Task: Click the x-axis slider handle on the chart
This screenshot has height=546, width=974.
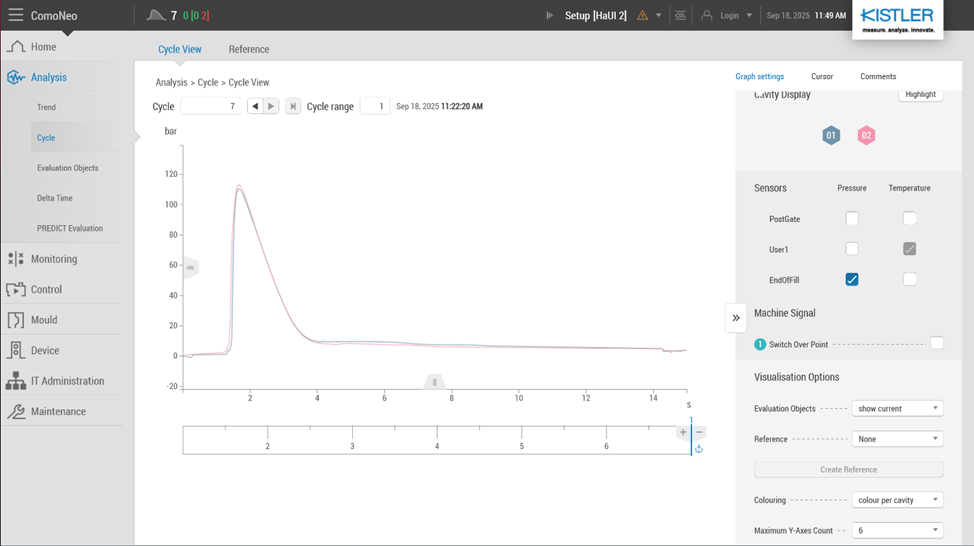Action: click(x=434, y=382)
